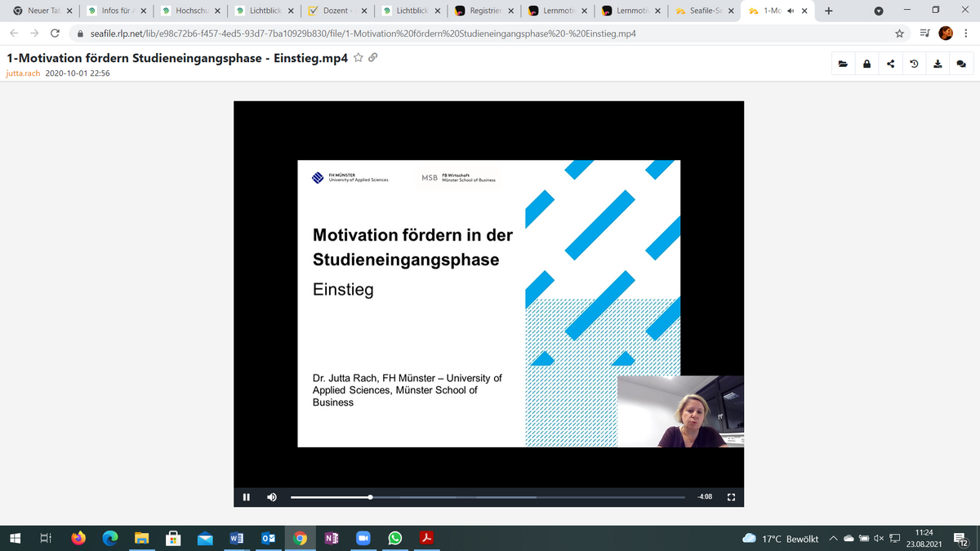Launch Microsoft Edge from taskbar
The width and height of the screenshot is (980, 551).
tap(110, 539)
